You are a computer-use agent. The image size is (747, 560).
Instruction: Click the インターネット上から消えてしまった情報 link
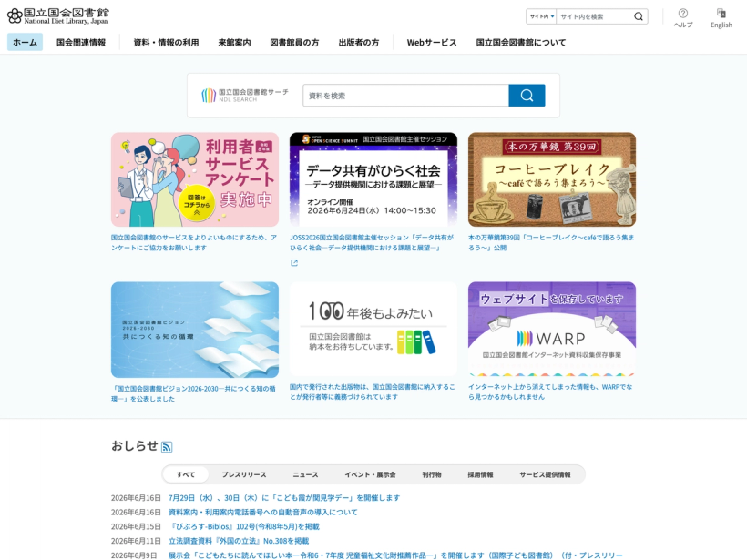pyautogui.click(x=550, y=392)
